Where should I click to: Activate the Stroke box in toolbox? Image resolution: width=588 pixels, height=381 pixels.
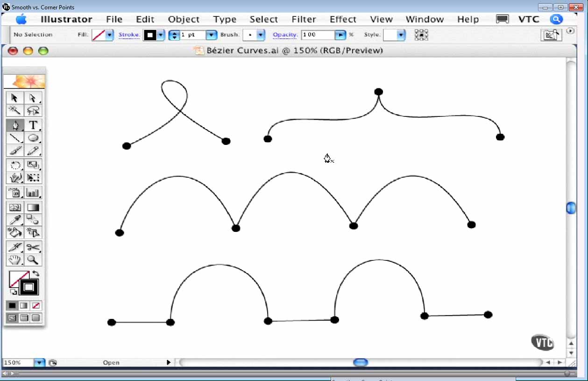click(x=29, y=287)
